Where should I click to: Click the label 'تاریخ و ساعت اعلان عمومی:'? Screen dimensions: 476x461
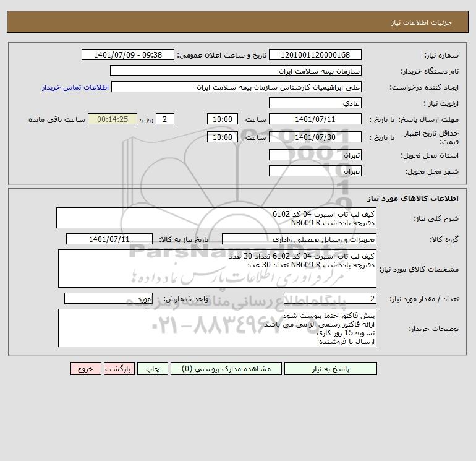[x=221, y=55]
